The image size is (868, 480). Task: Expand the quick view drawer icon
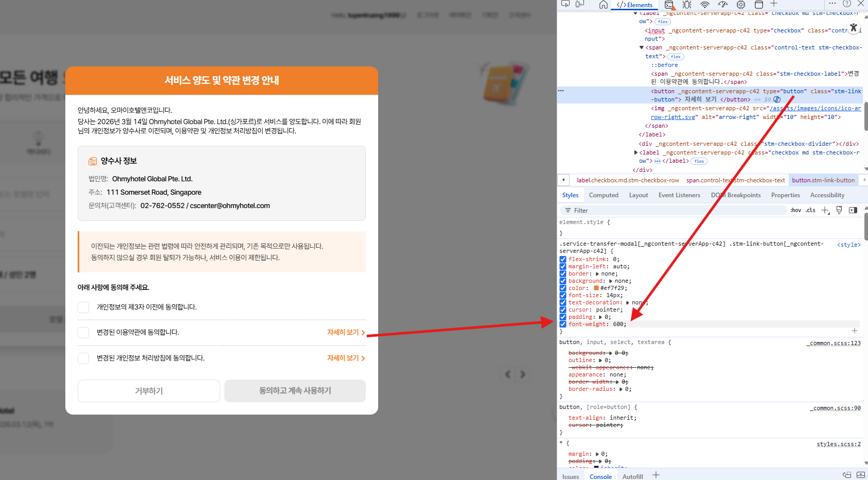(861, 475)
